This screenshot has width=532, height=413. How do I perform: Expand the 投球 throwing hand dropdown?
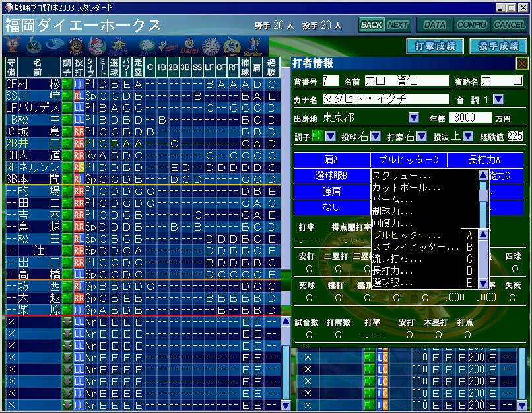[375, 136]
